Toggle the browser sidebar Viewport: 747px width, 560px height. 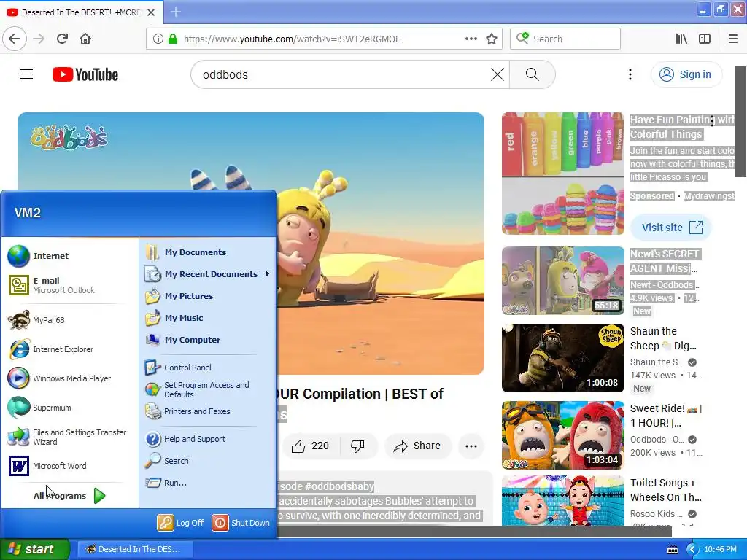705,39
